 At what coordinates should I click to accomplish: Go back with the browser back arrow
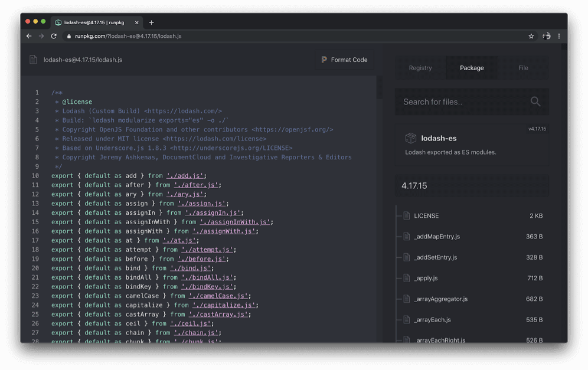pos(29,36)
